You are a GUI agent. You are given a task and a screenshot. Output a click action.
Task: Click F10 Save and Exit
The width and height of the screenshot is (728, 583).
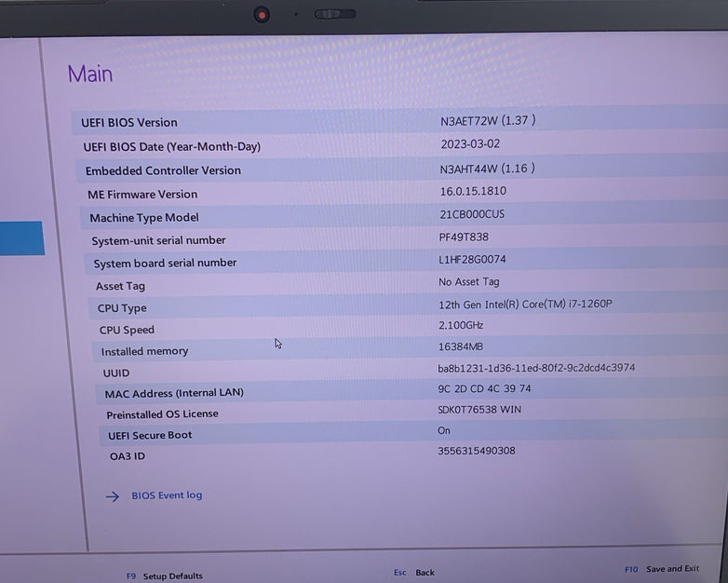(x=662, y=569)
